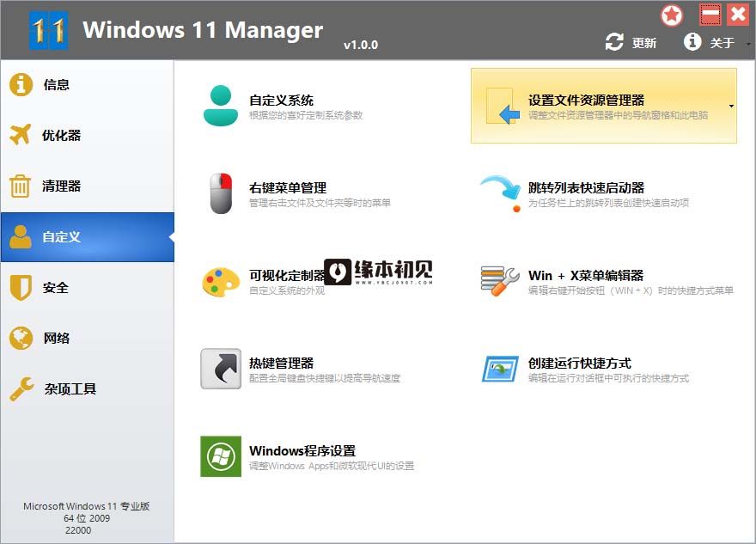The height and width of the screenshot is (544, 756).
Task: Click the 信息 info icon in sidebar
Action: coord(21,85)
